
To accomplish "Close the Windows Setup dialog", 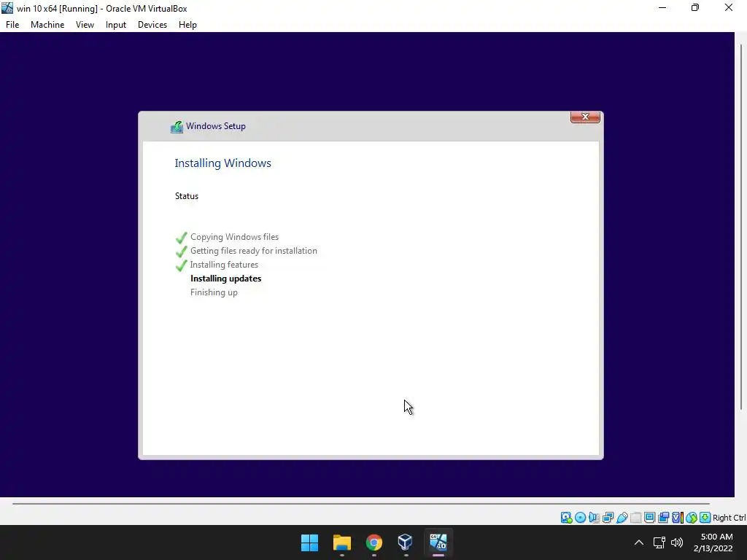I will click(x=585, y=117).
